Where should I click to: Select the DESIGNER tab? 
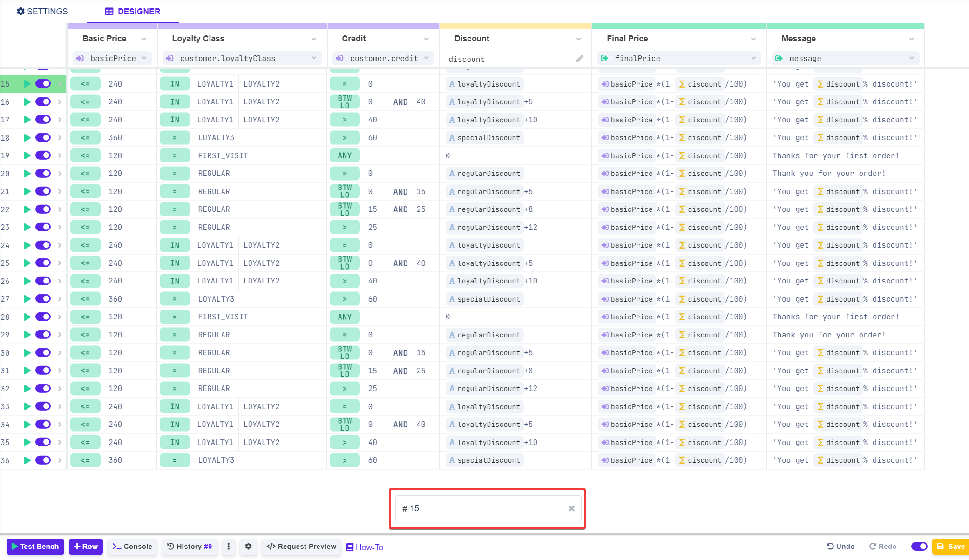point(133,11)
